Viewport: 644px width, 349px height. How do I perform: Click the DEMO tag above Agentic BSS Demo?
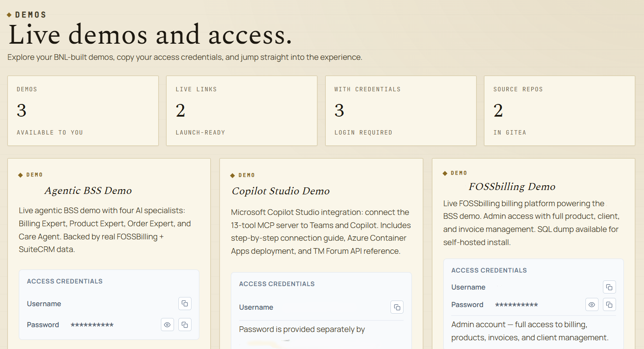pyautogui.click(x=35, y=175)
